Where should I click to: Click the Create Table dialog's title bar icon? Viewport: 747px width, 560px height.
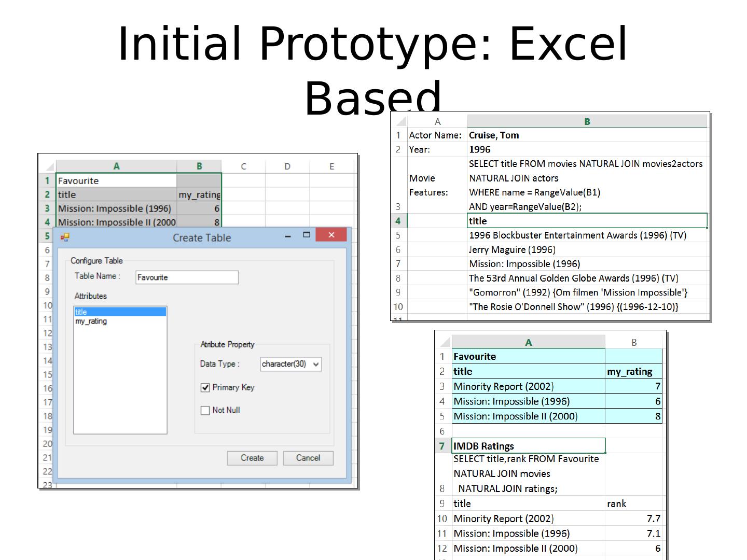[65, 237]
